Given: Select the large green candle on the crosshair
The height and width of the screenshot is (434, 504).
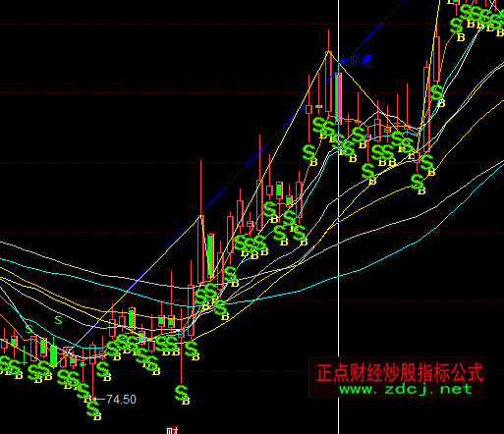Looking at the screenshot, I should (339, 98).
